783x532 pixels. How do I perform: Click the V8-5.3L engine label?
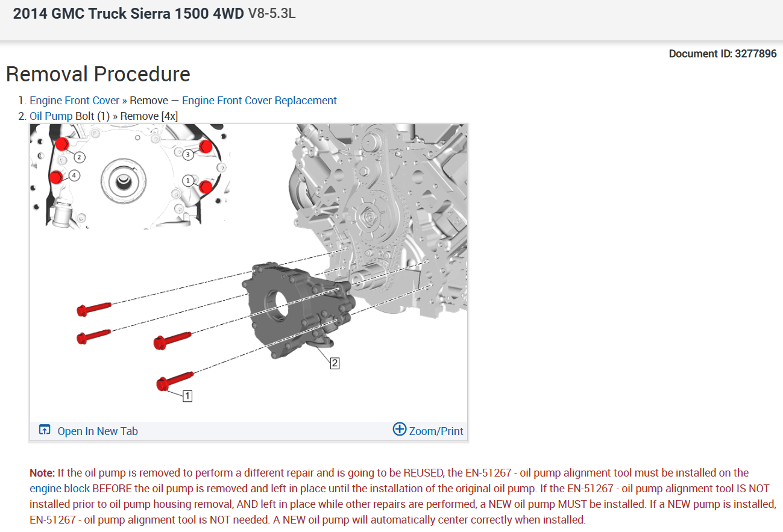pyautogui.click(x=272, y=14)
